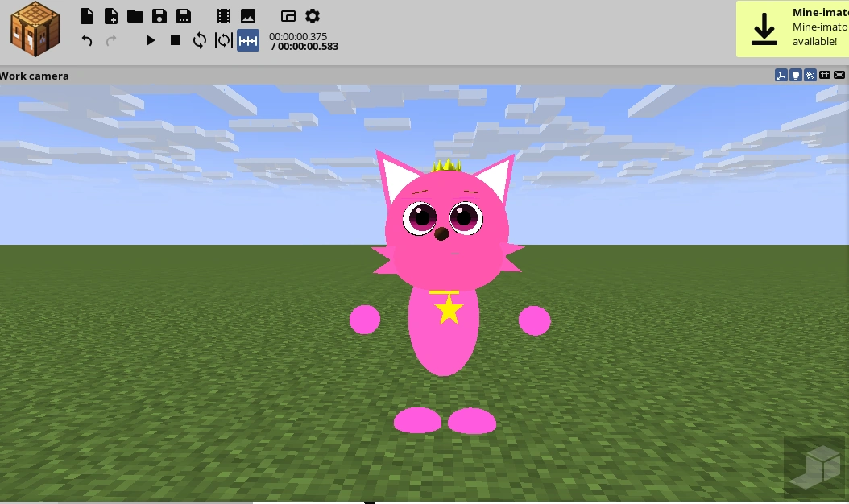849x504 pixels.
Task: Open an existing project
Action: coord(136,15)
